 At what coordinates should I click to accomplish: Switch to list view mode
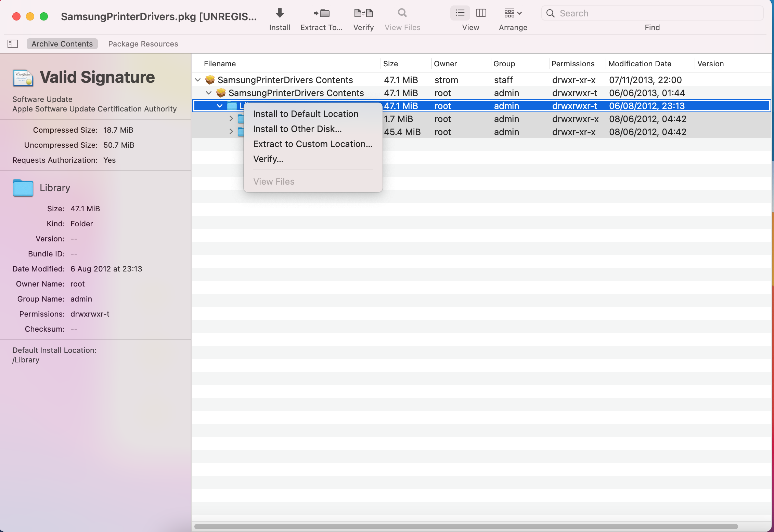(460, 13)
